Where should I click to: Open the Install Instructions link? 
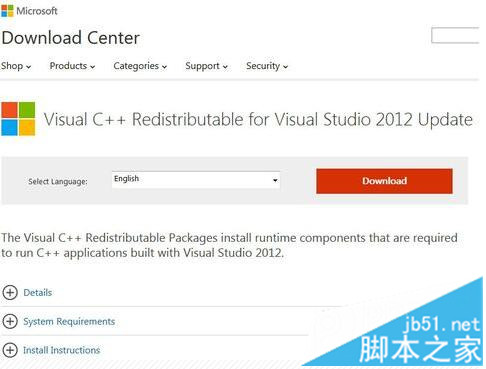(x=62, y=350)
